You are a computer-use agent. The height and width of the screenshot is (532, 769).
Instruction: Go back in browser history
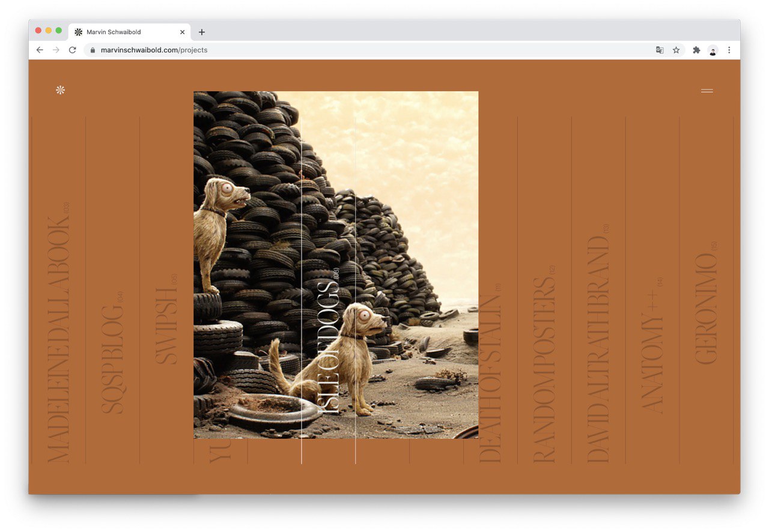40,50
